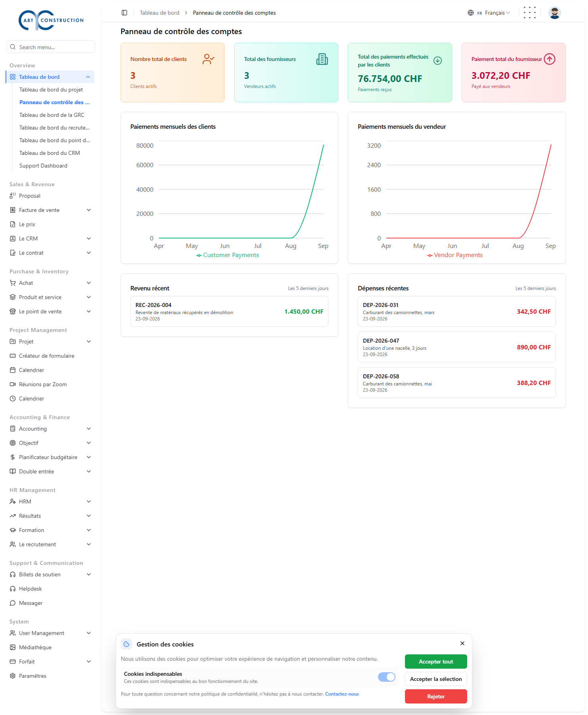Click the Médiathèque image icon
The width and height of the screenshot is (588, 715).
(x=13, y=647)
